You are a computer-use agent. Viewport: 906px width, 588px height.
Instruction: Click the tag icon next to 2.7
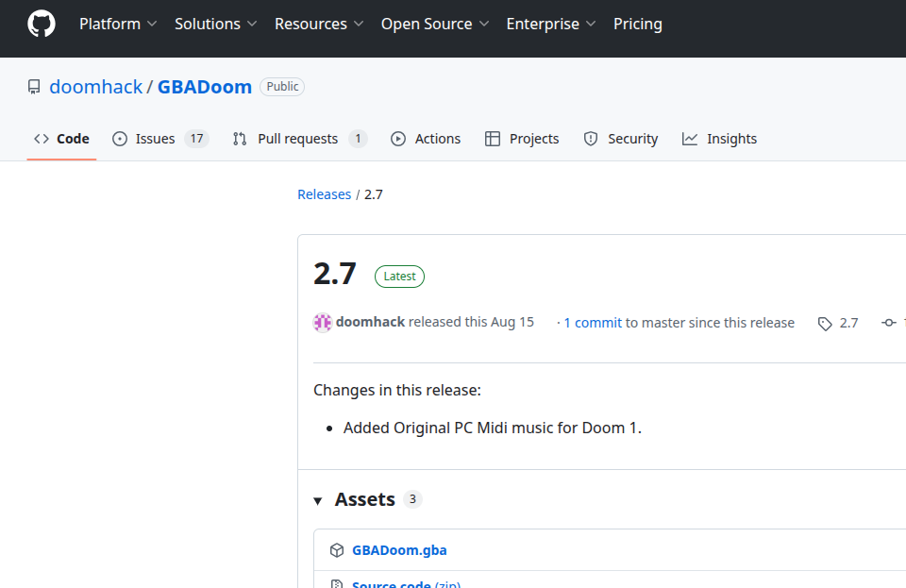(825, 324)
